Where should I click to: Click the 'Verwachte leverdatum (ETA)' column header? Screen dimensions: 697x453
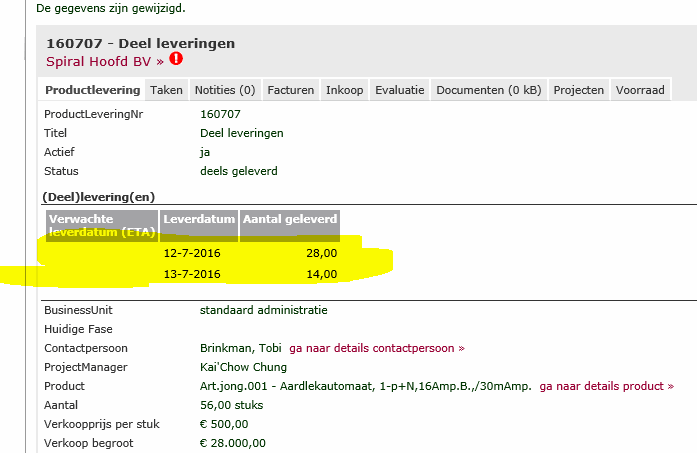(100, 226)
